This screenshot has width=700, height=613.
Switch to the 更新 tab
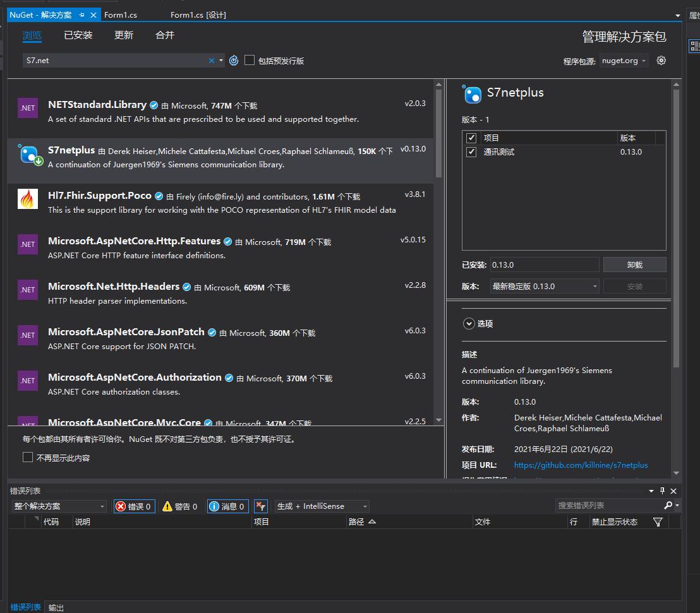click(x=124, y=35)
